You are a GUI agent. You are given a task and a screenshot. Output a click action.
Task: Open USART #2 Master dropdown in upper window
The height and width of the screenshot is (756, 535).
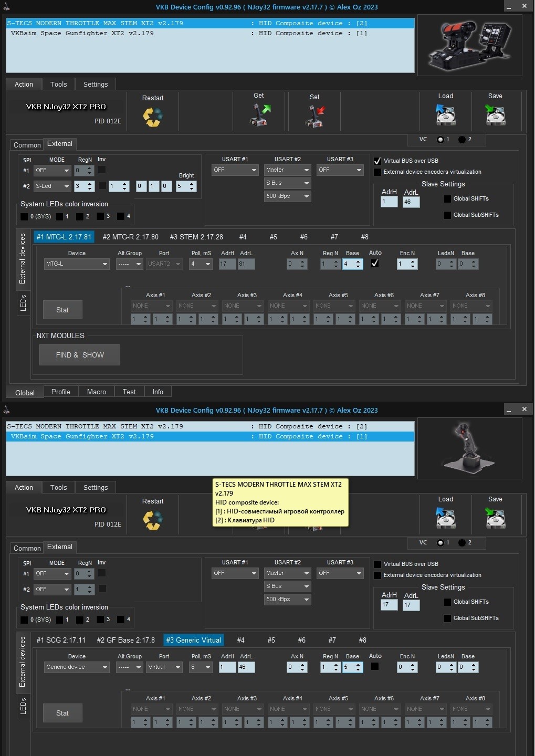pyautogui.click(x=288, y=170)
